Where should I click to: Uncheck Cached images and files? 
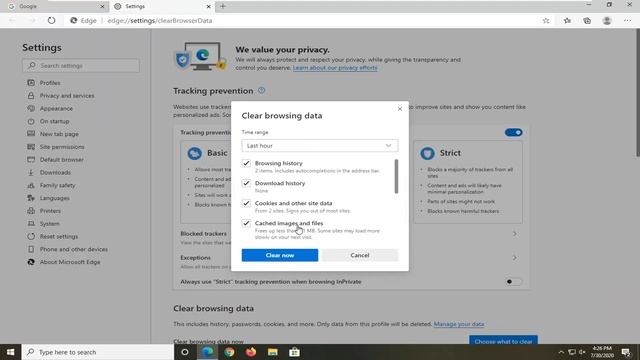coord(246,223)
